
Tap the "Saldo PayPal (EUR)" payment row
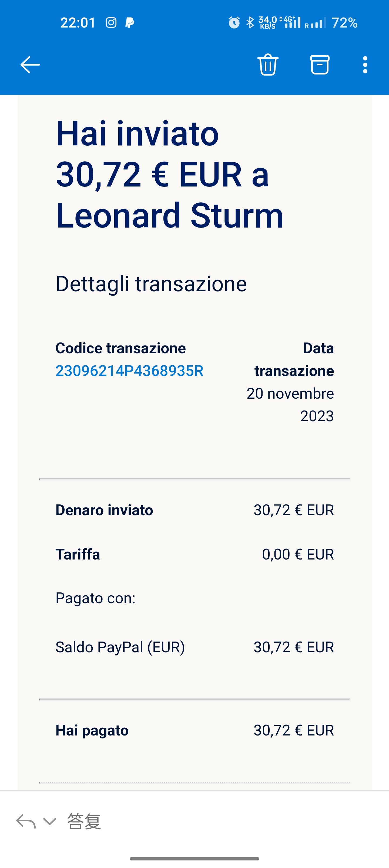coord(120,647)
